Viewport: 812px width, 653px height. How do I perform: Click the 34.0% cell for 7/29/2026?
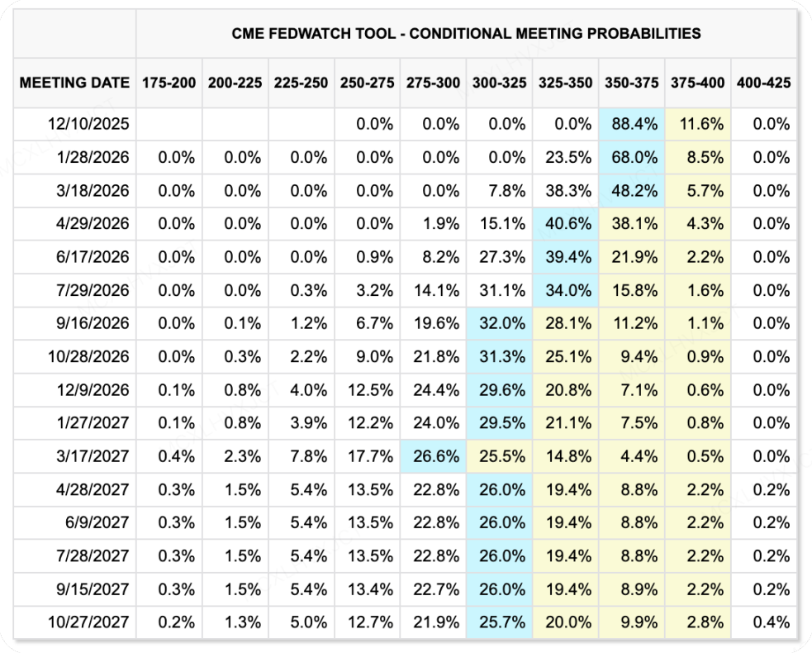[565, 290]
